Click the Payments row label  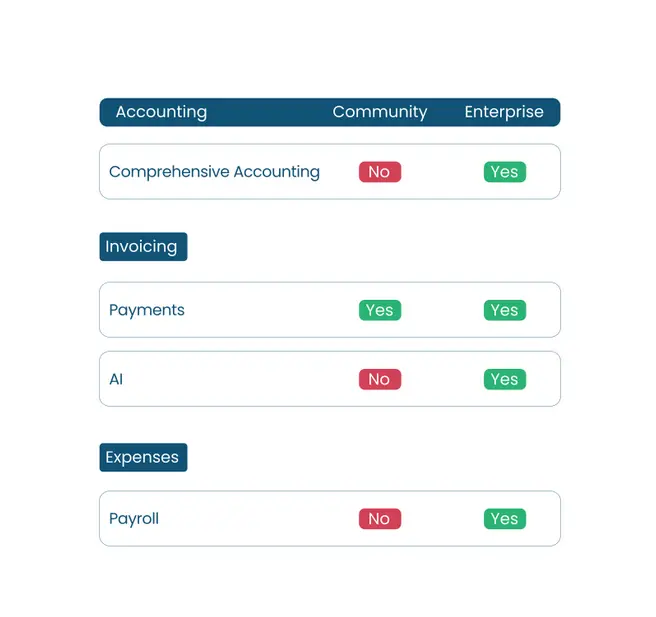(x=147, y=310)
